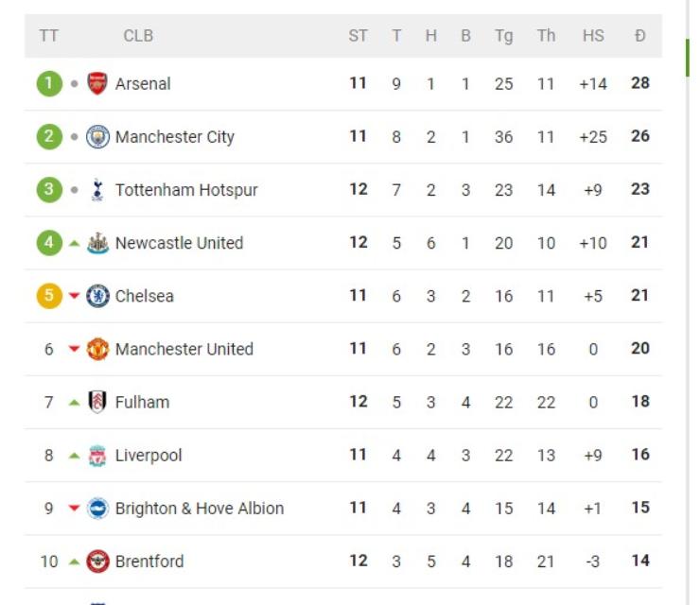Screen dimensions: 700x605
Task: Click the Brentford club crest icon
Action: pyautogui.click(x=97, y=561)
